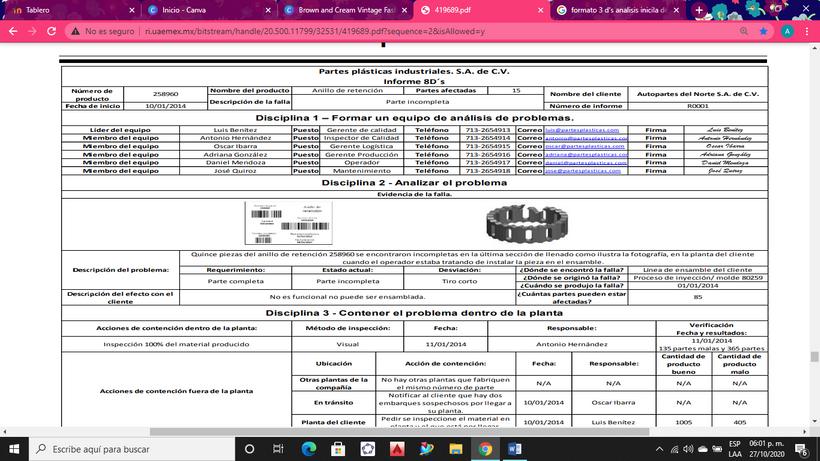Click the Windows search box

[x=132, y=449]
